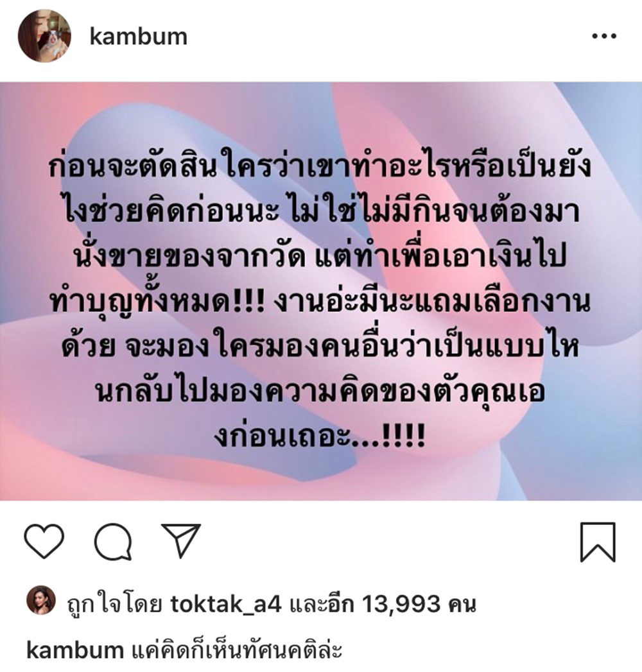Tap the final image line งก่อนเถอะ...!!!!
The width and height of the screenshot is (642, 672).
pos(320,435)
